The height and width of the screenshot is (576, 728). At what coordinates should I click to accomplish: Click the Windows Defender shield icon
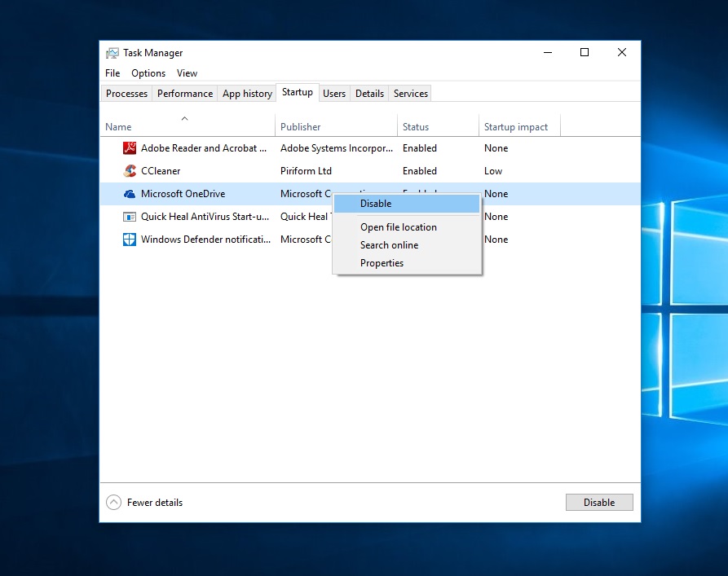pyautogui.click(x=129, y=240)
